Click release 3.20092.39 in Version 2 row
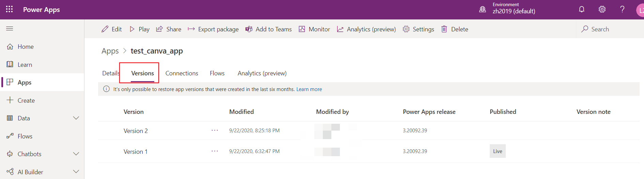The width and height of the screenshot is (644, 179). 415,131
